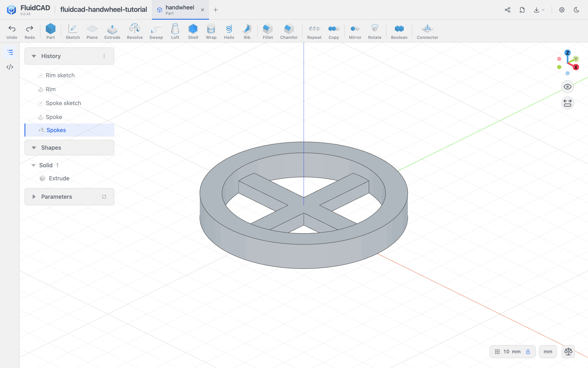The height and width of the screenshot is (368, 588).
Task: Open the Connector tool
Action: (427, 31)
